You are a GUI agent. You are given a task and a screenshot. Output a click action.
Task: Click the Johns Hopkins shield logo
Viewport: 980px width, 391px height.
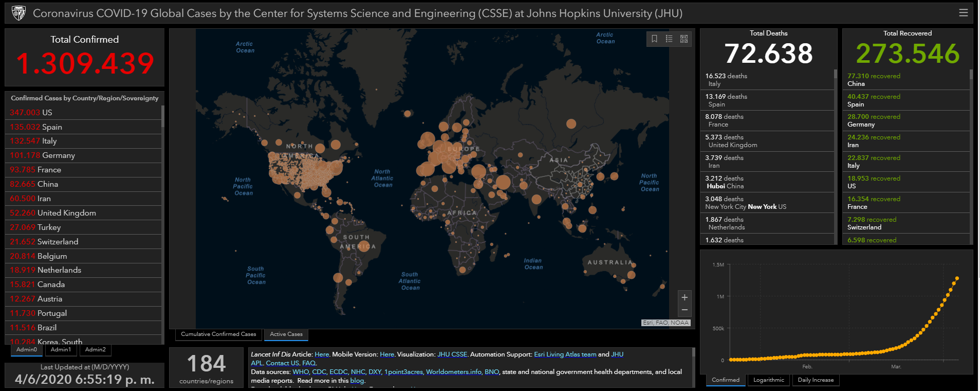pyautogui.click(x=19, y=13)
